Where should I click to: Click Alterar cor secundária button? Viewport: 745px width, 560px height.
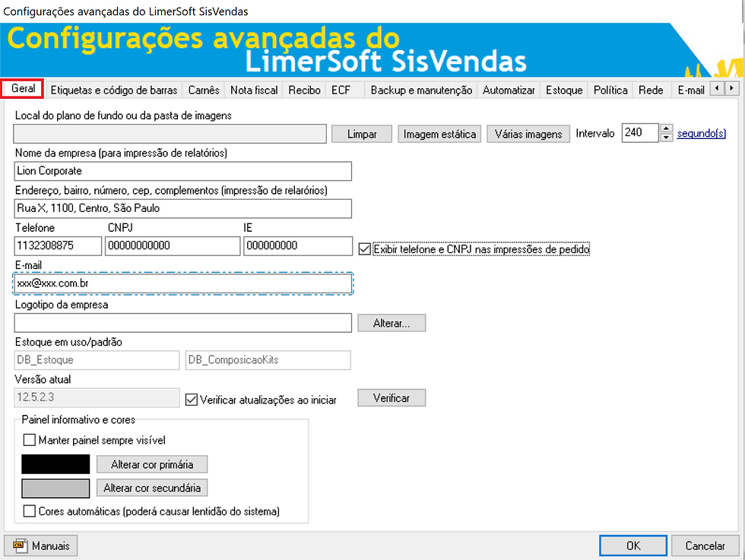coord(152,488)
